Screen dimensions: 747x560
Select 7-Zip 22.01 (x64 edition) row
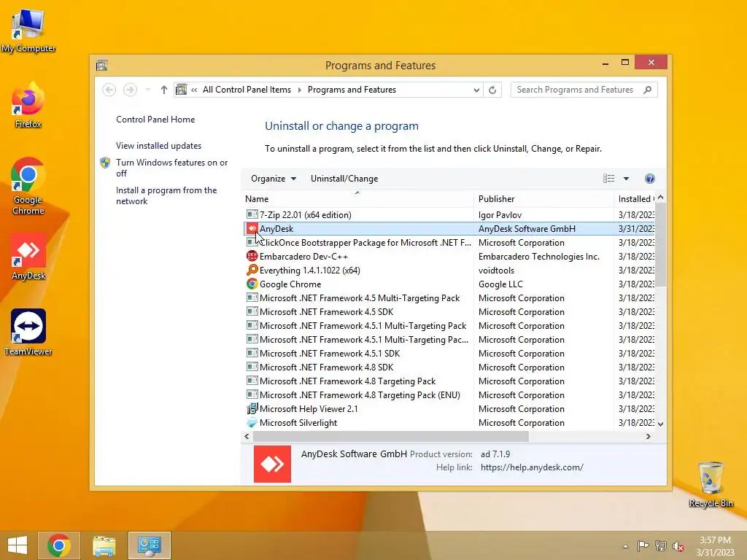(x=449, y=215)
